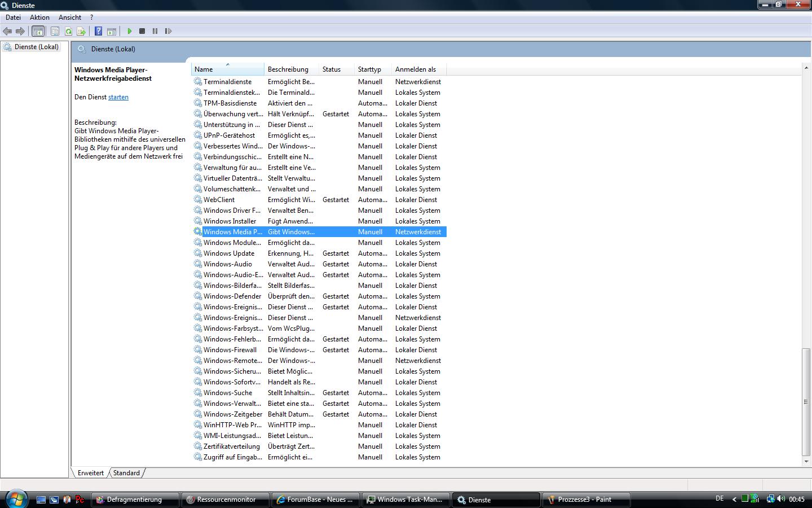Image resolution: width=812 pixels, height=508 pixels.
Task: Go back using the toolbar arrow
Action: pyautogui.click(x=7, y=31)
